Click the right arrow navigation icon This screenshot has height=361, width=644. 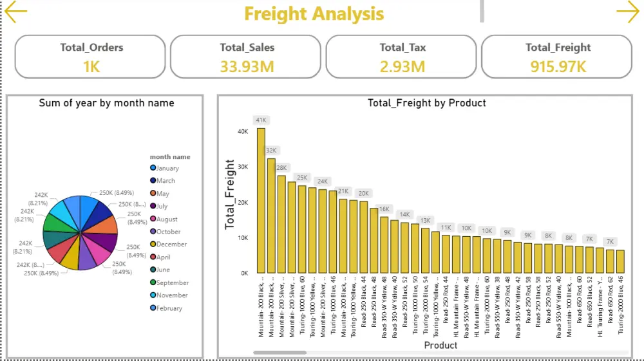click(x=627, y=12)
